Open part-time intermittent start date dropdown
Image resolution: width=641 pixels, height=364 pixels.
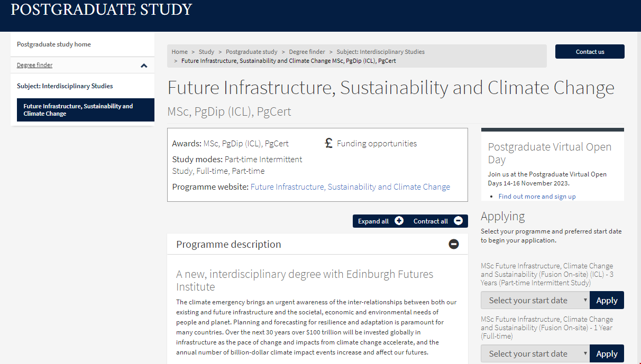535,300
